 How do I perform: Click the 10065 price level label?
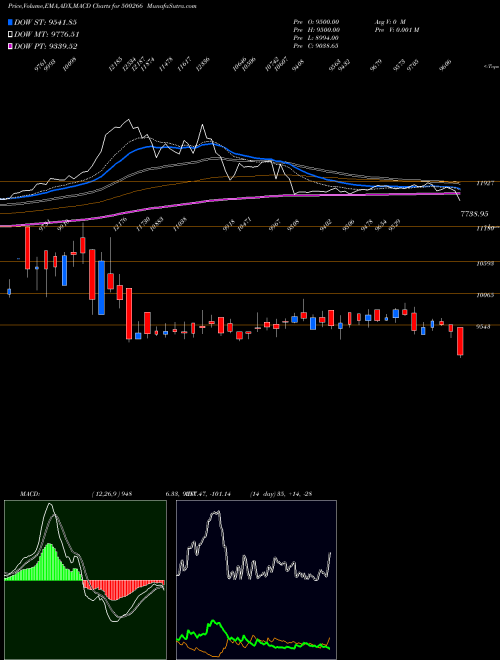point(485,295)
